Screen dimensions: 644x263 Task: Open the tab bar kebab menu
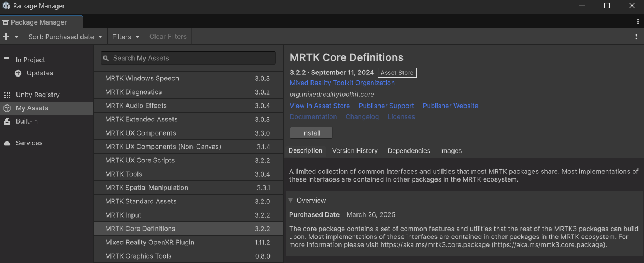pos(638,21)
